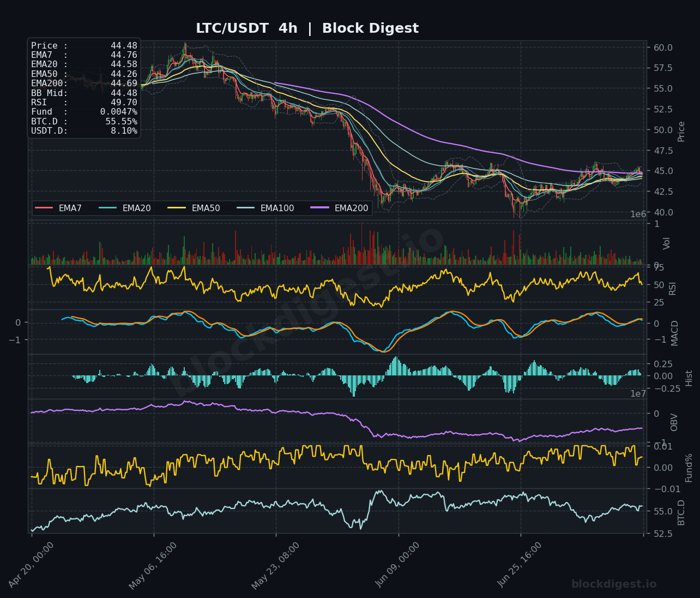Click the 1e6 volume scale label
This screenshot has height=598, width=700.
click(638, 214)
